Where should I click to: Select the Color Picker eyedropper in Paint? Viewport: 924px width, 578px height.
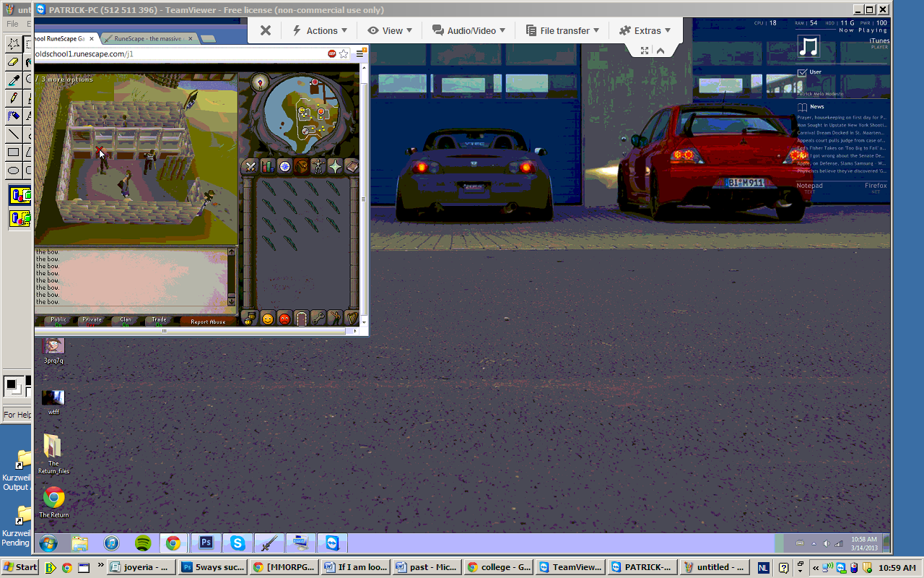coord(13,79)
